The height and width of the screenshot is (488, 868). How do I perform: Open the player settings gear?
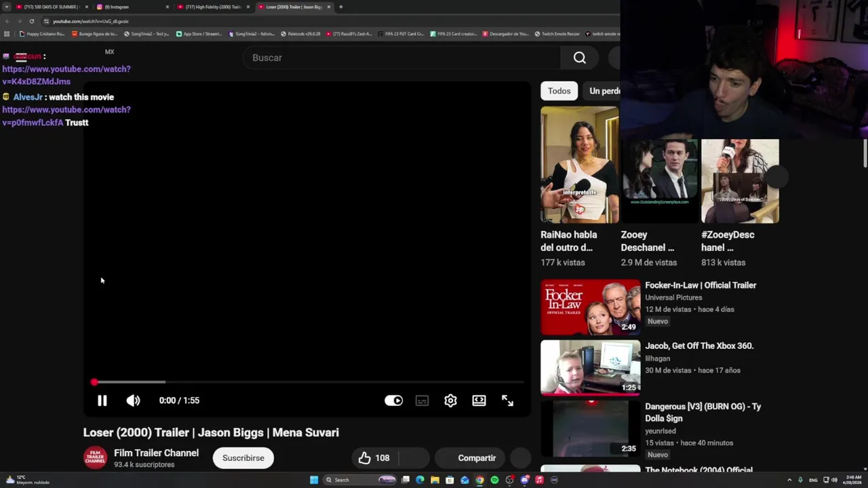click(x=450, y=401)
